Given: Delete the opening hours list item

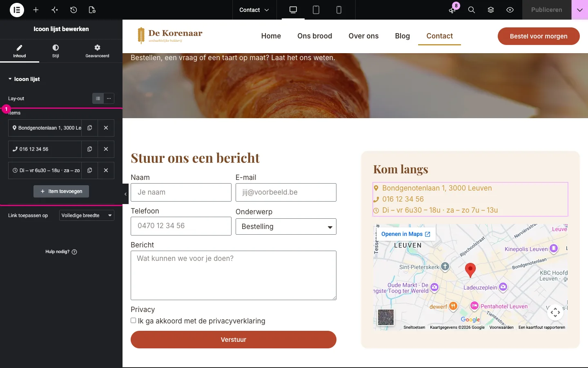Looking at the screenshot, I should [x=106, y=171].
